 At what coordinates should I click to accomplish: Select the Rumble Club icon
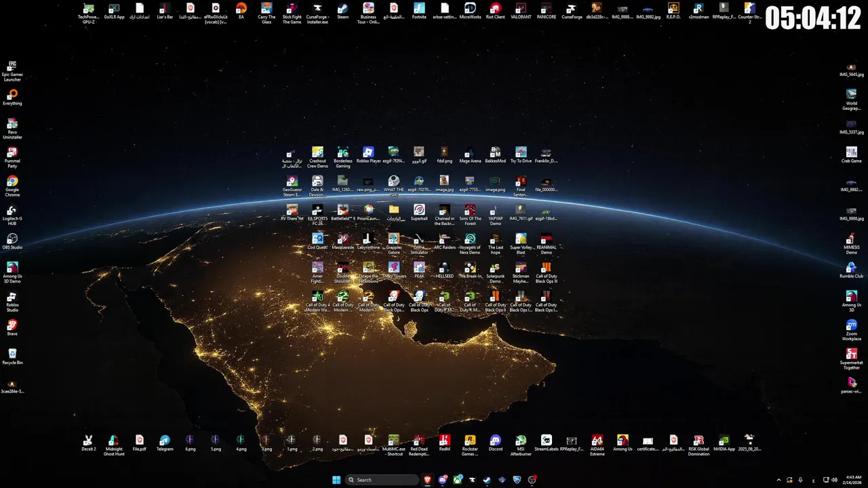(x=852, y=270)
